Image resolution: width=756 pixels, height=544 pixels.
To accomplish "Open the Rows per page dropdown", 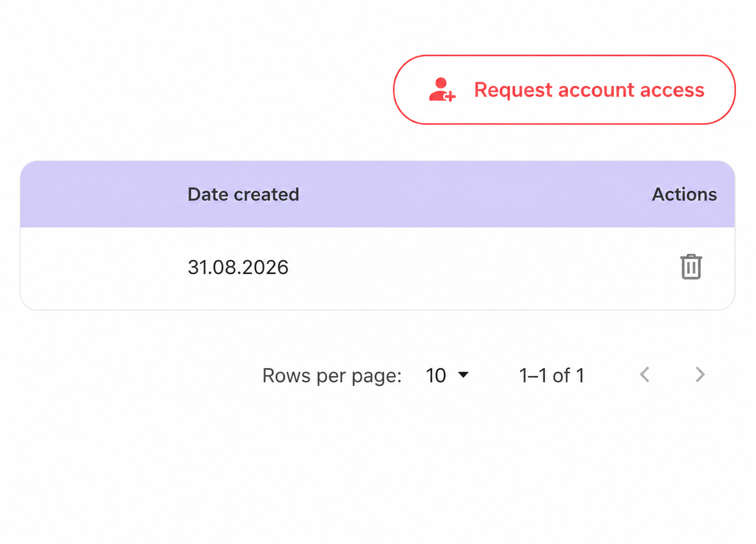I will point(447,375).
